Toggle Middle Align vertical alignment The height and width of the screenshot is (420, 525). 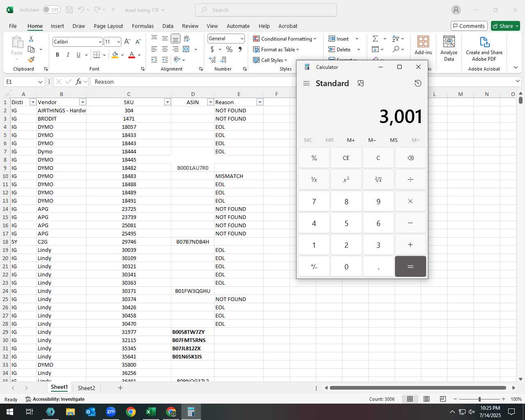coord(165,39)
